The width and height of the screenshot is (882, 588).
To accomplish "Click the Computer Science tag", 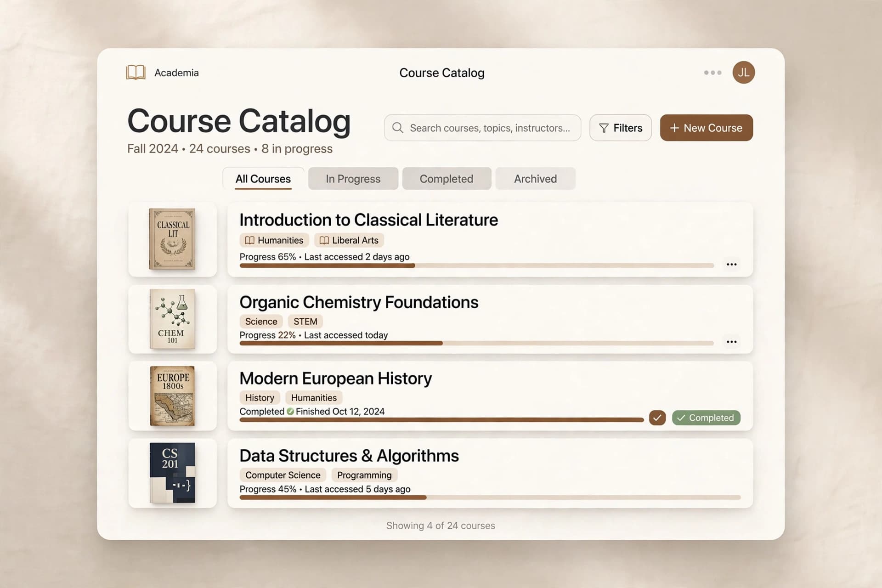I will pos(283,475).
